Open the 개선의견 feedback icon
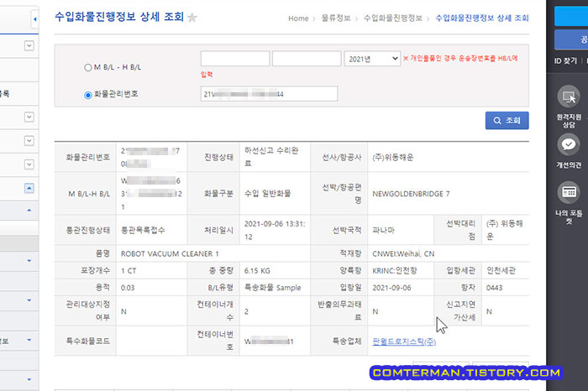Screen dimensions: 588x391 tap(569, 144)
